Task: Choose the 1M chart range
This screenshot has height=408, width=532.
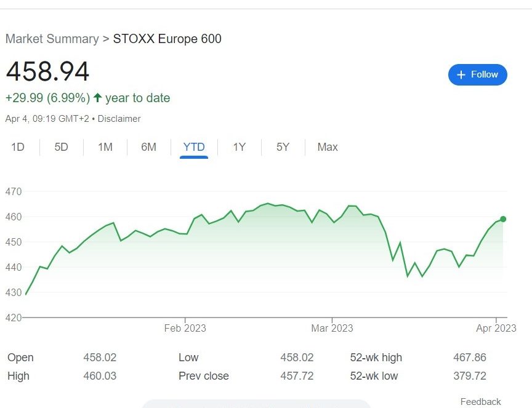Action: (105, 147)
